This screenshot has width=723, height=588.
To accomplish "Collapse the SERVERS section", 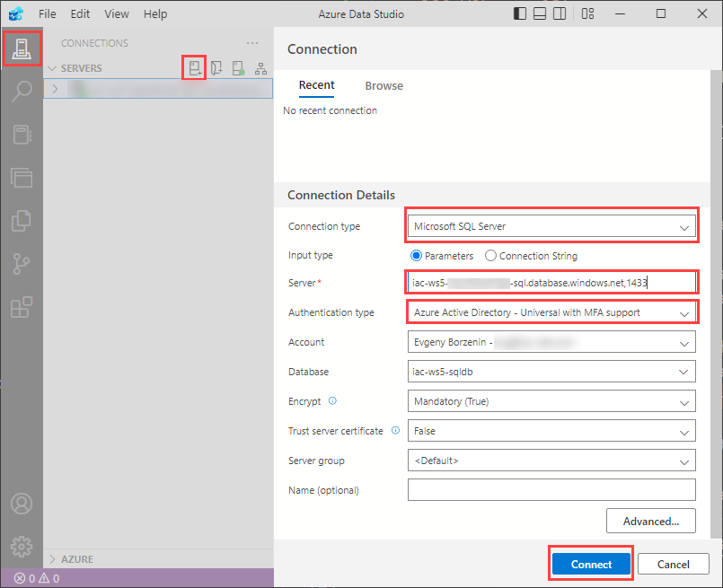I will (53, 68).
